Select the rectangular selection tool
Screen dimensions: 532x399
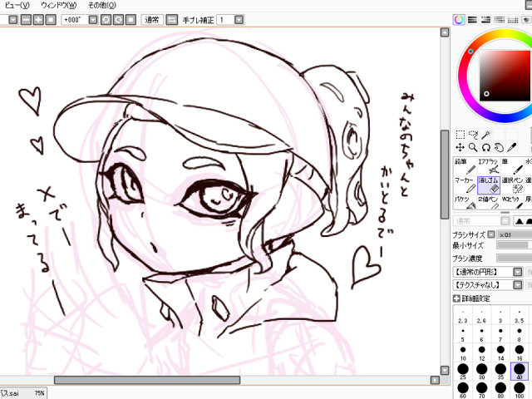coord(460,135)
